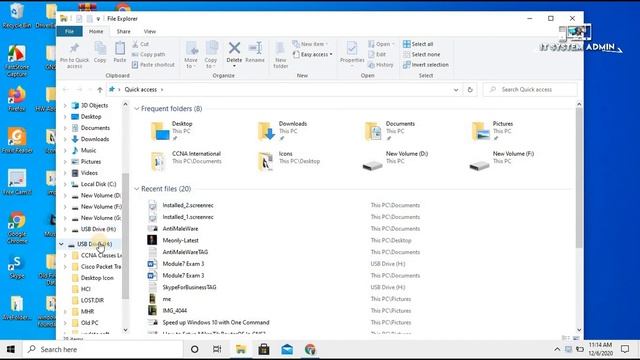Click the Rename icon

coord(255,48)
